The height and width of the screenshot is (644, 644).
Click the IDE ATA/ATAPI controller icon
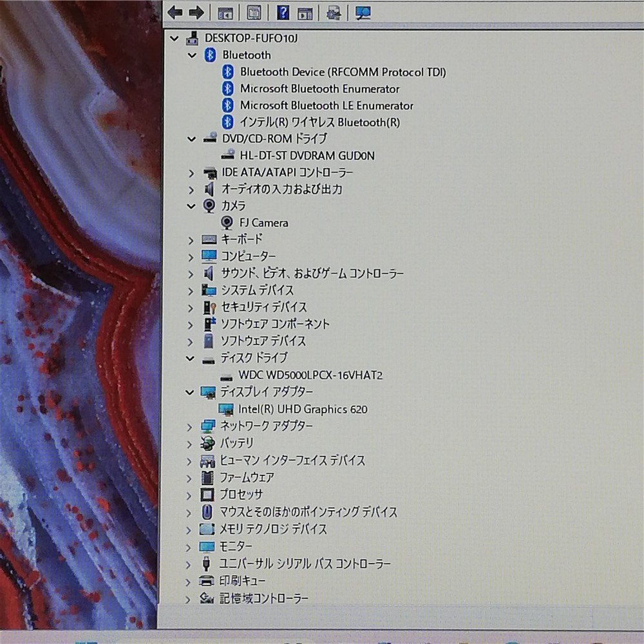click(210, 173)
